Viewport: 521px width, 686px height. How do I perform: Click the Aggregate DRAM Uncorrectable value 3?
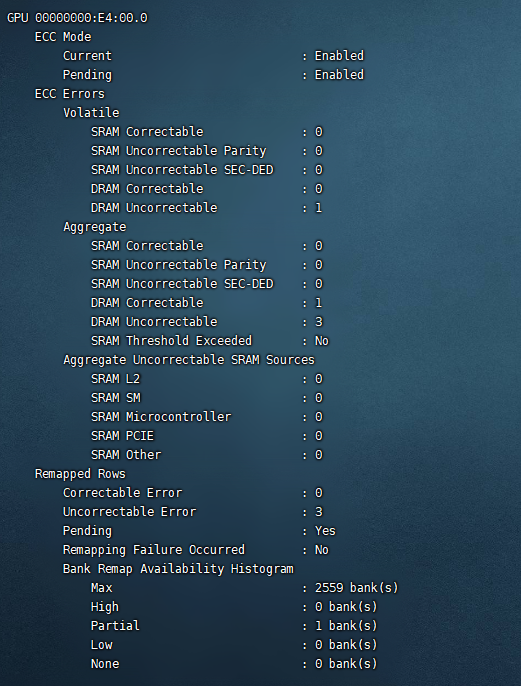[x=318, y=322]
